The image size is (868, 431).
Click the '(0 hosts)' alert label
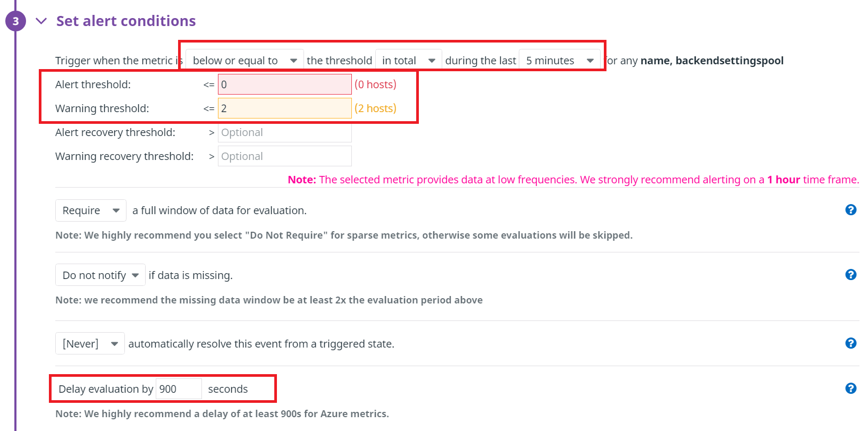click(375, 84)
